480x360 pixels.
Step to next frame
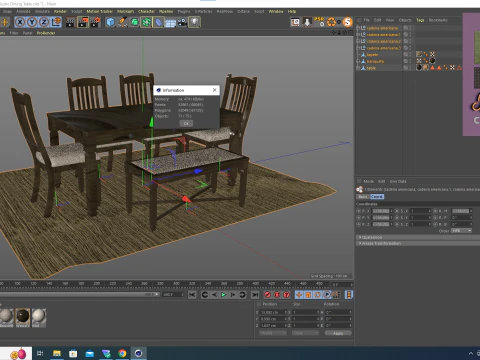pos(233,295)
